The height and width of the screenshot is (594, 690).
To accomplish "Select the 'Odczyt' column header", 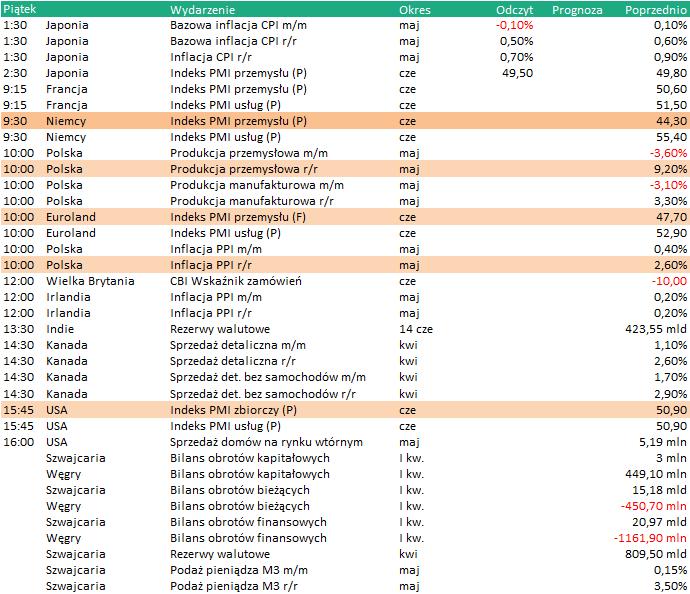I will pyautogui.click(x=514, y=10).
